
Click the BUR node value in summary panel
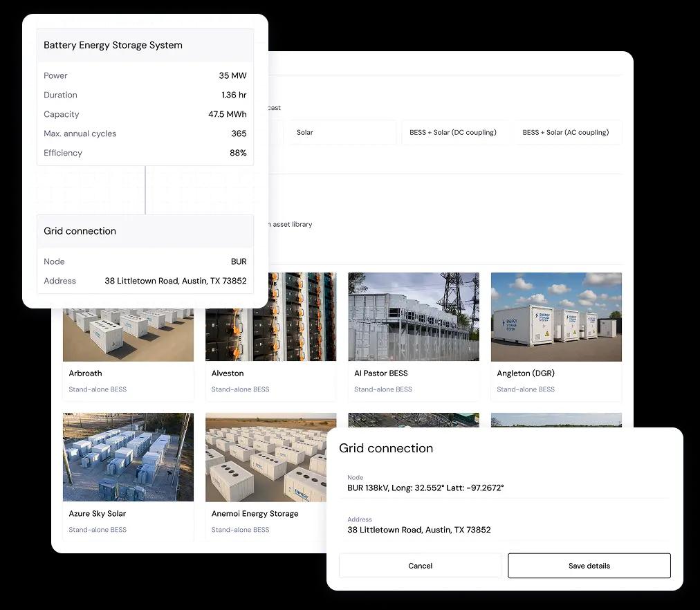239,261
